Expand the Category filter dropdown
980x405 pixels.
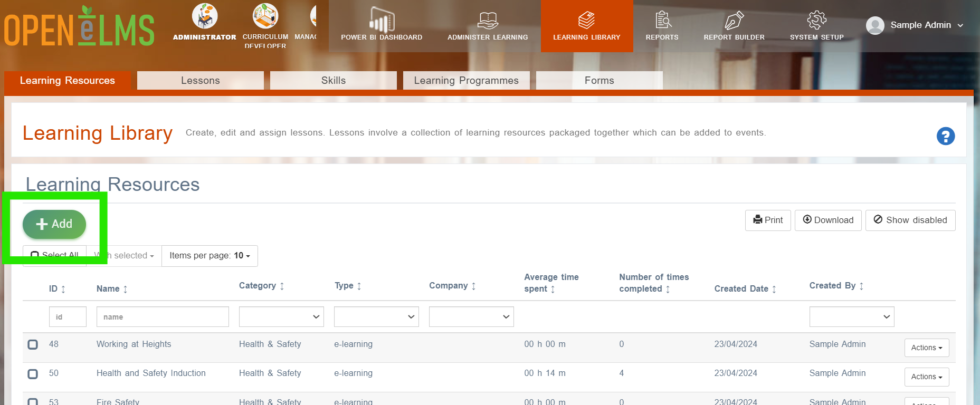point(281,317)
